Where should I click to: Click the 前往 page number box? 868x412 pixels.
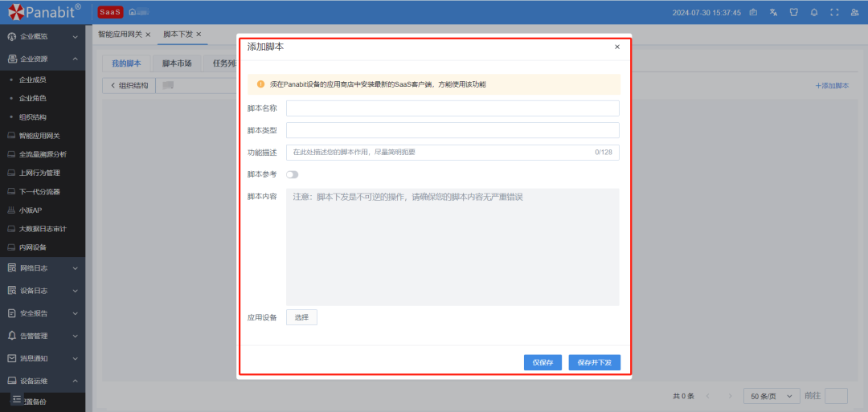click(x=836, y=396)
